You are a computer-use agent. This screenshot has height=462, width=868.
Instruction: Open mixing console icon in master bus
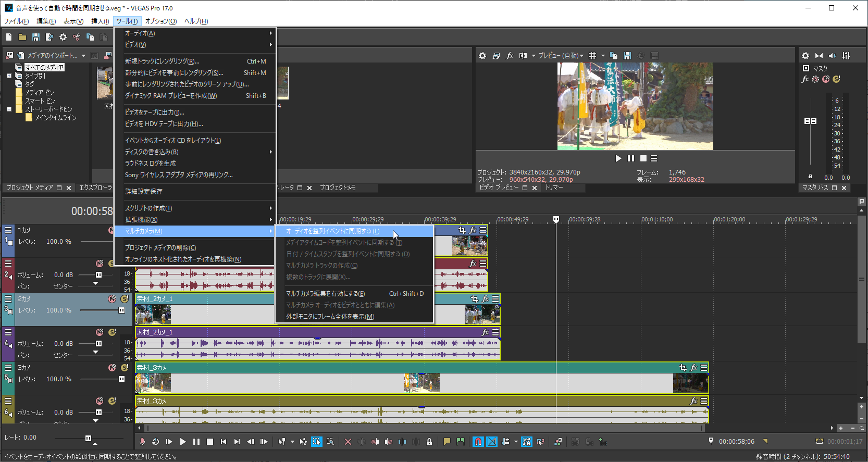(x=846, y=56)
